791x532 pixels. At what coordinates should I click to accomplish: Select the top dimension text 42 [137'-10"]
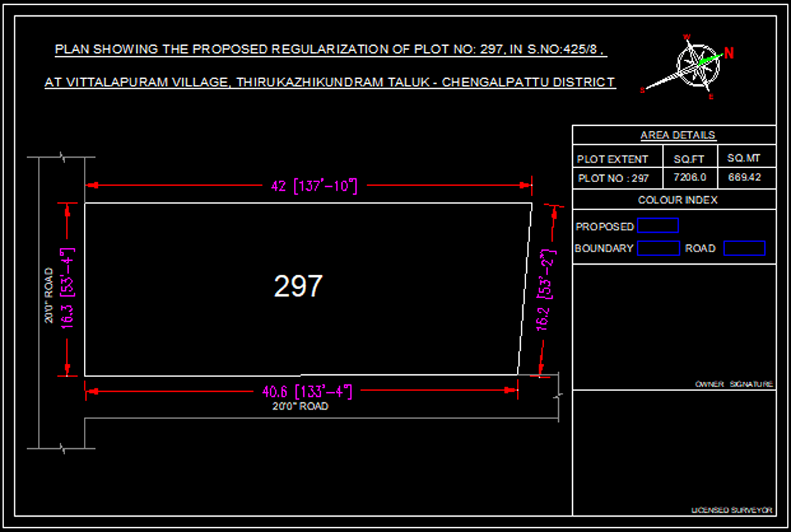tap(314, 186)
